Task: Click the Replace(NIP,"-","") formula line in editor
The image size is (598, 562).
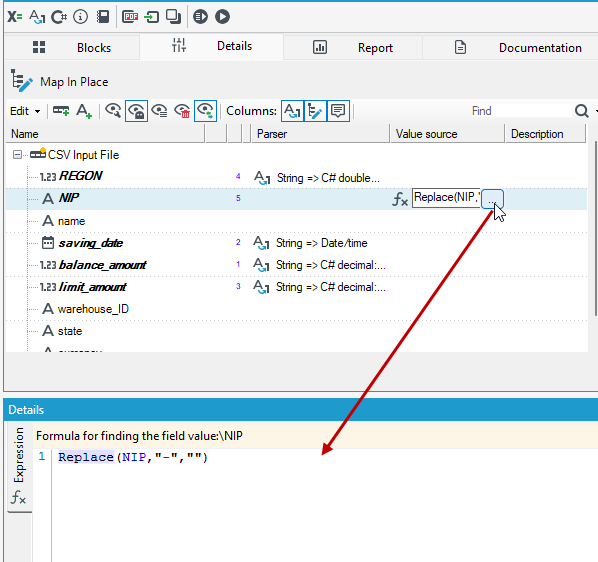Action: pos(133,457)
